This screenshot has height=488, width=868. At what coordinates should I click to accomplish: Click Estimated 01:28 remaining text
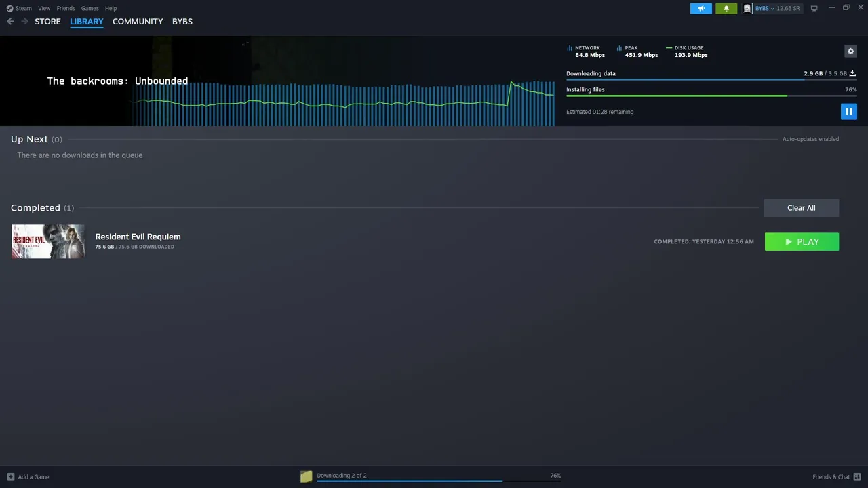click(599, 112)
